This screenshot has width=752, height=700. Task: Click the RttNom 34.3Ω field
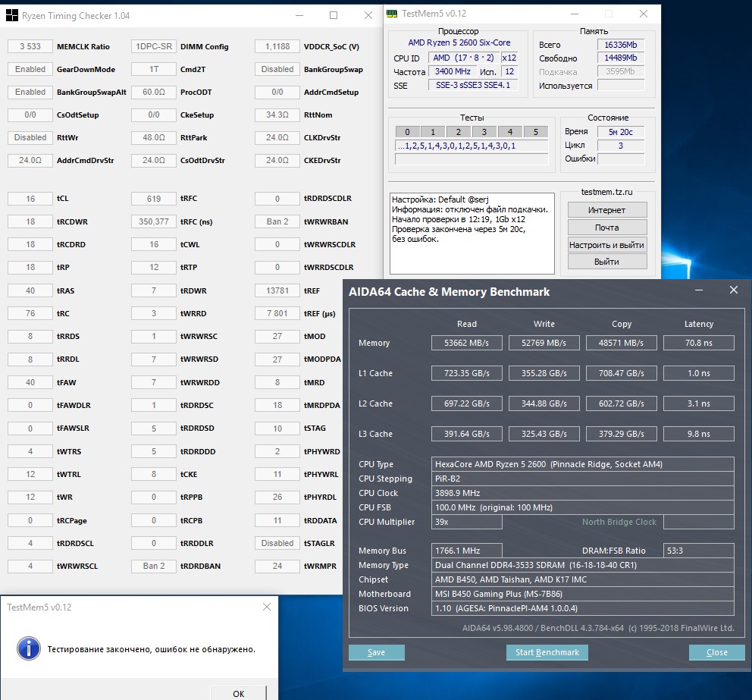coord(277,115)
